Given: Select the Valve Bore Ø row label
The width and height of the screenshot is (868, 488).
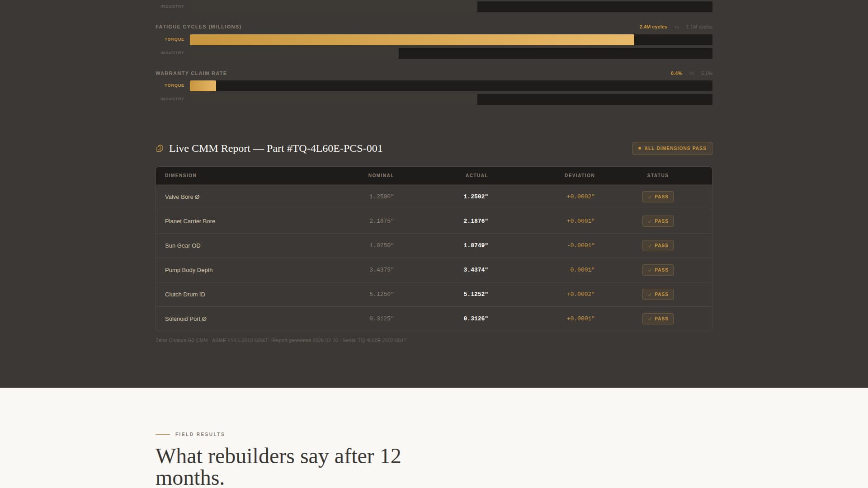Looking at the screenshot, I should [x=182, y=197].
